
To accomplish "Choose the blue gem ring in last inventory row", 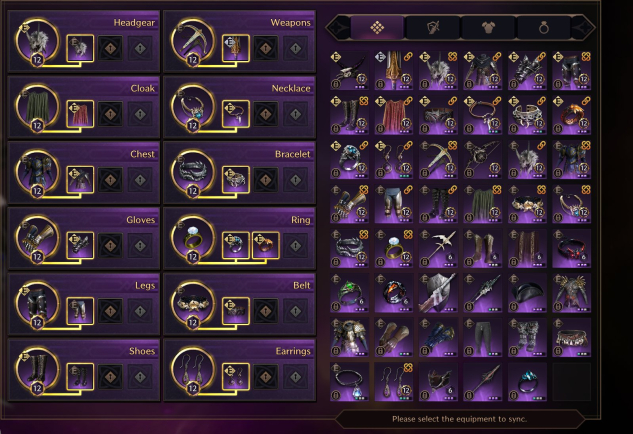I will point(527,382).
